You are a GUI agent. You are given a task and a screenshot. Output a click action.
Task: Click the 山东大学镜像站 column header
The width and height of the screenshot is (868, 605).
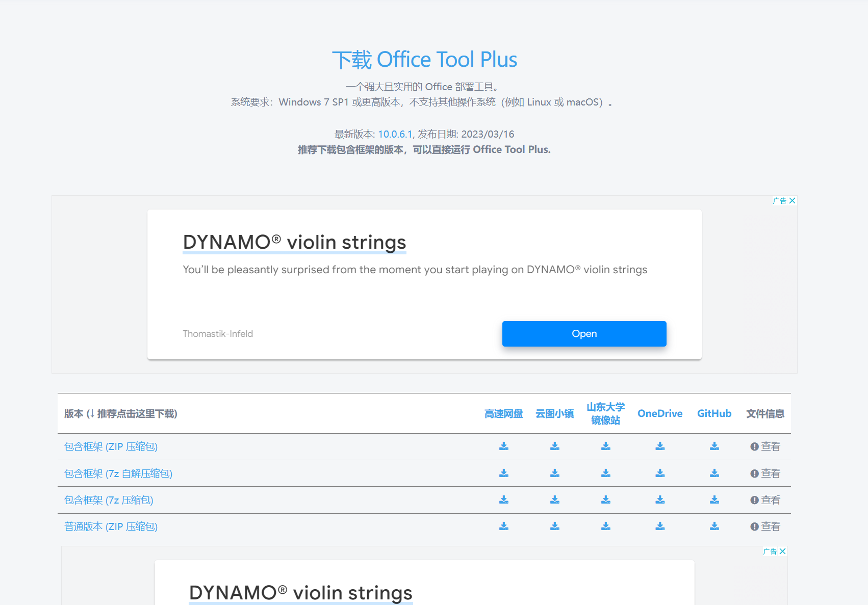[606, 414]
